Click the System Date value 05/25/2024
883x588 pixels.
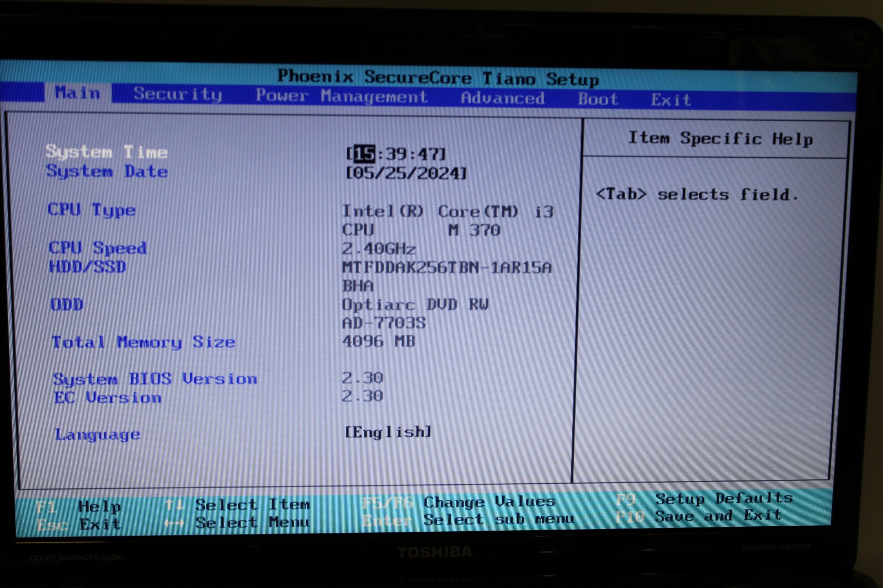tap(406, 173)
